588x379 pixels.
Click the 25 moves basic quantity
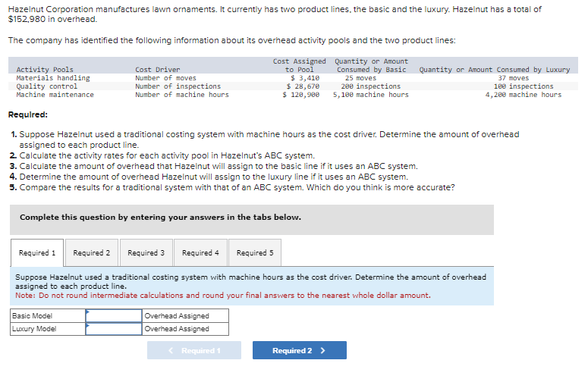pyautogui.click(x=360, y=78)
